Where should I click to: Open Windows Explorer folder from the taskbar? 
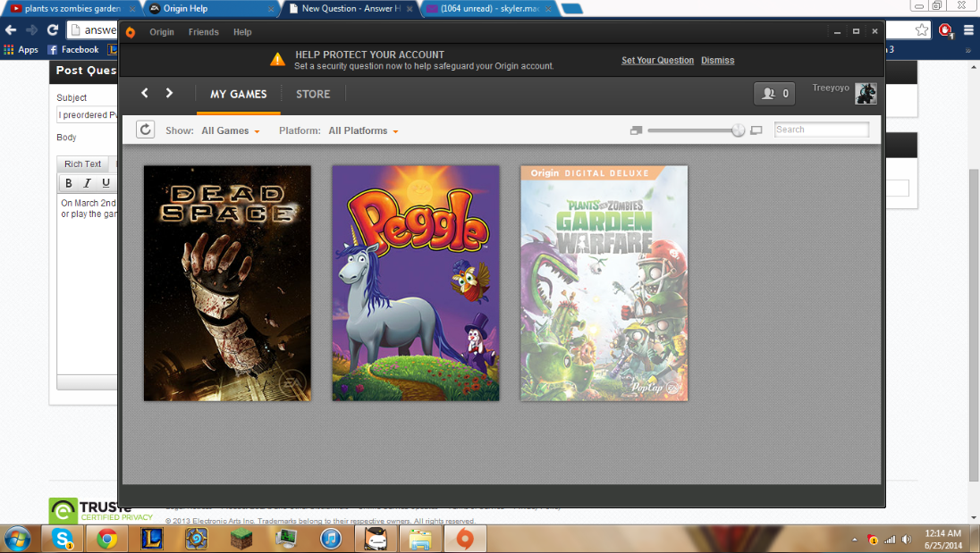(420, 539)
